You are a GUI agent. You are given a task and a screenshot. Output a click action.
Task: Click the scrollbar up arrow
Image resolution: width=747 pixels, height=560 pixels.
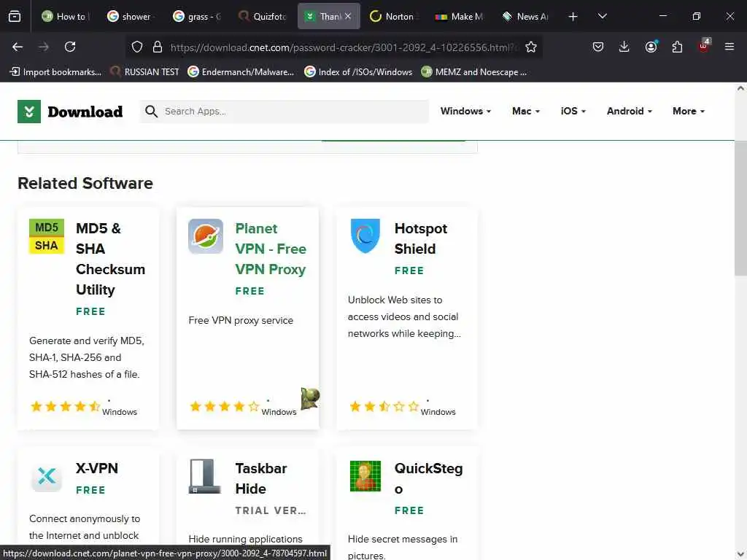740,88
